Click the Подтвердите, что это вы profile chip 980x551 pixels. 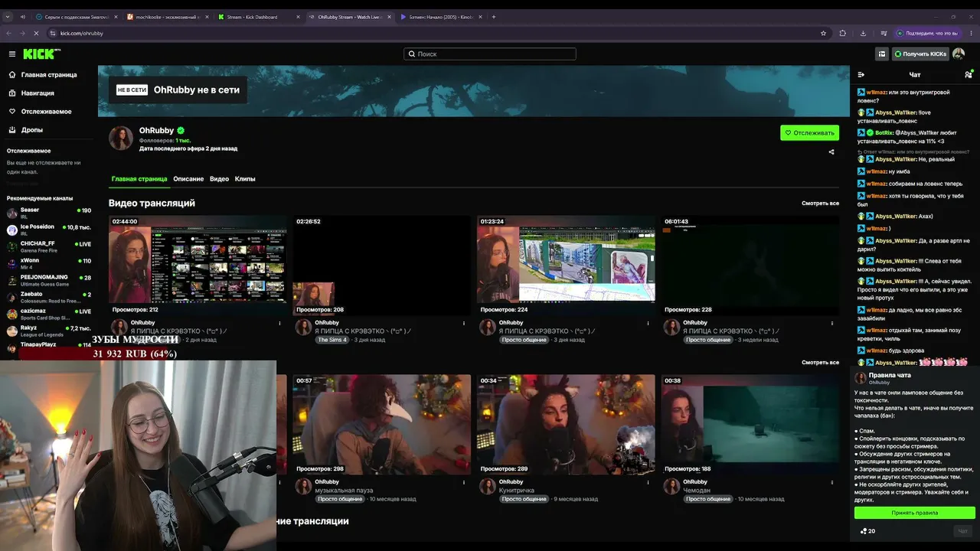[927, 33]
